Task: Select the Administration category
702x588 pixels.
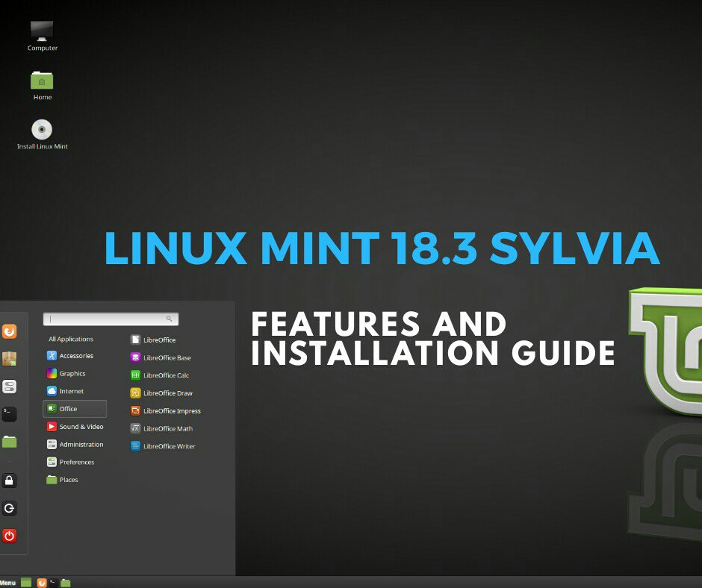Action: (75, 444)
